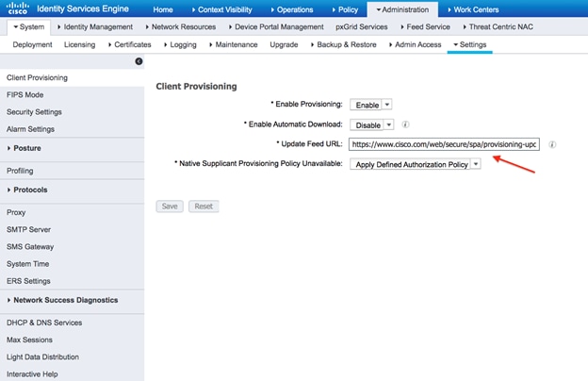This screenshot has width=588, height=381.
Task: Open Native Supplicant Provisioning Policy Unavailable dropdown
Action: pyautogui.click(x=416, y=164)
